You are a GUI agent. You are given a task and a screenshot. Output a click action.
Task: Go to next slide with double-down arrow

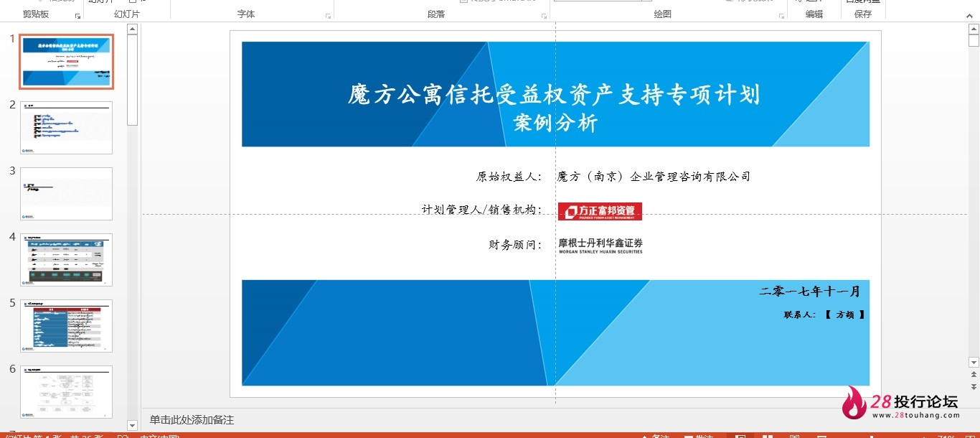(974, 387)
